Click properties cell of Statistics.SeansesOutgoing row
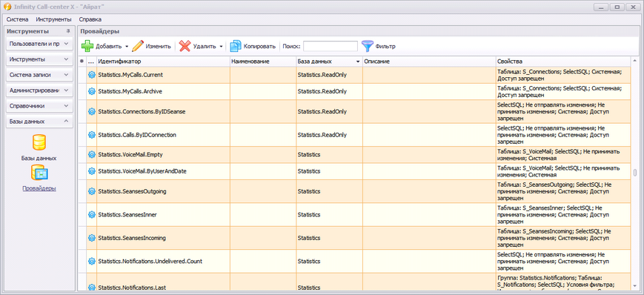Image resolution: width=644 pixels, height=295 pixels. tap(563, 191)
